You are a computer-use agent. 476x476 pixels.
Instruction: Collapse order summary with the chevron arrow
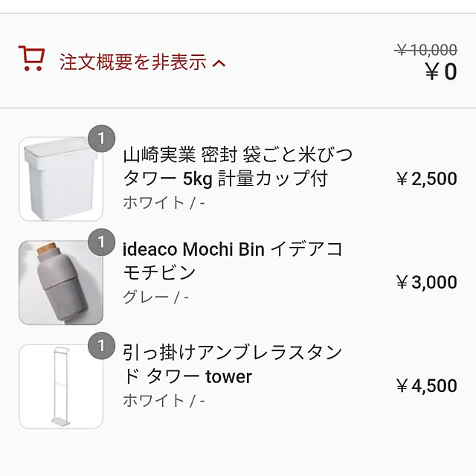click(219, 63)
